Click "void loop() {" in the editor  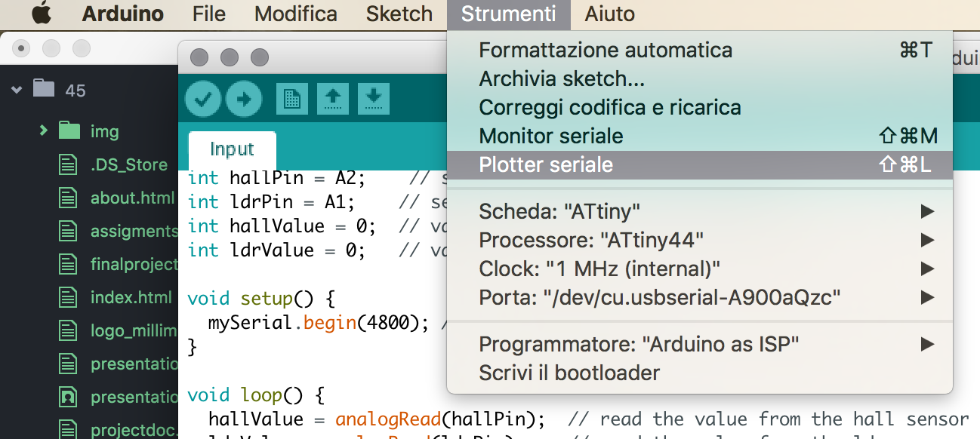click(x=255, y=394)
